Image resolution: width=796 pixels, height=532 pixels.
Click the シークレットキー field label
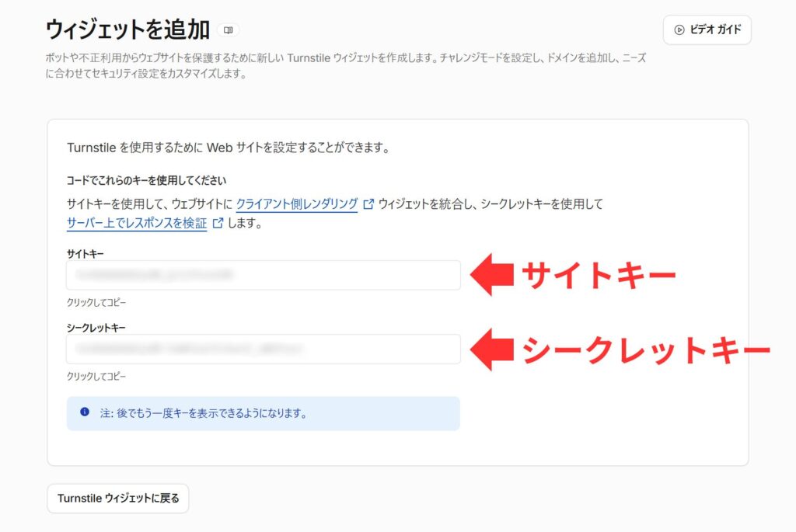(x=96, y=328)
